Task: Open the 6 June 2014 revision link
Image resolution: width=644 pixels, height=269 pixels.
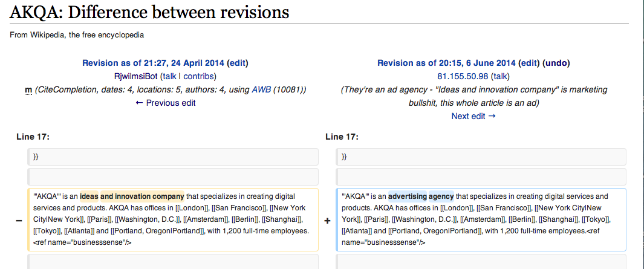Action: coord(446,63)
